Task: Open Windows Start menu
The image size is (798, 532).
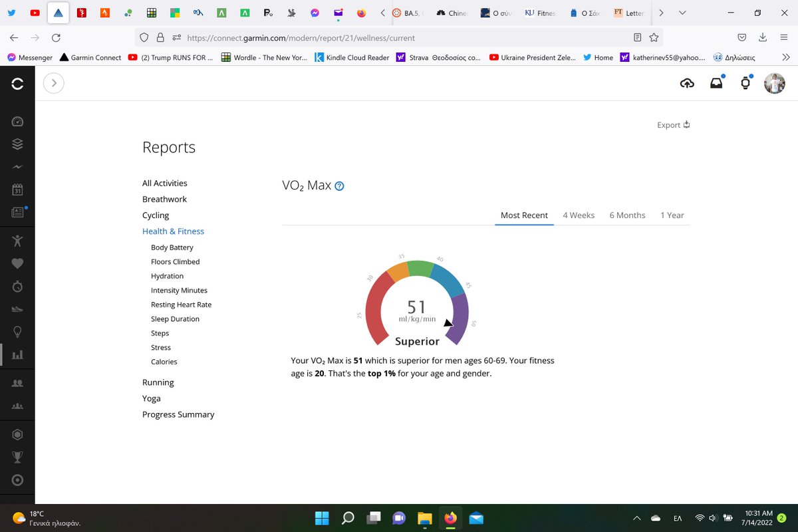Action: [x=321, y=518]
